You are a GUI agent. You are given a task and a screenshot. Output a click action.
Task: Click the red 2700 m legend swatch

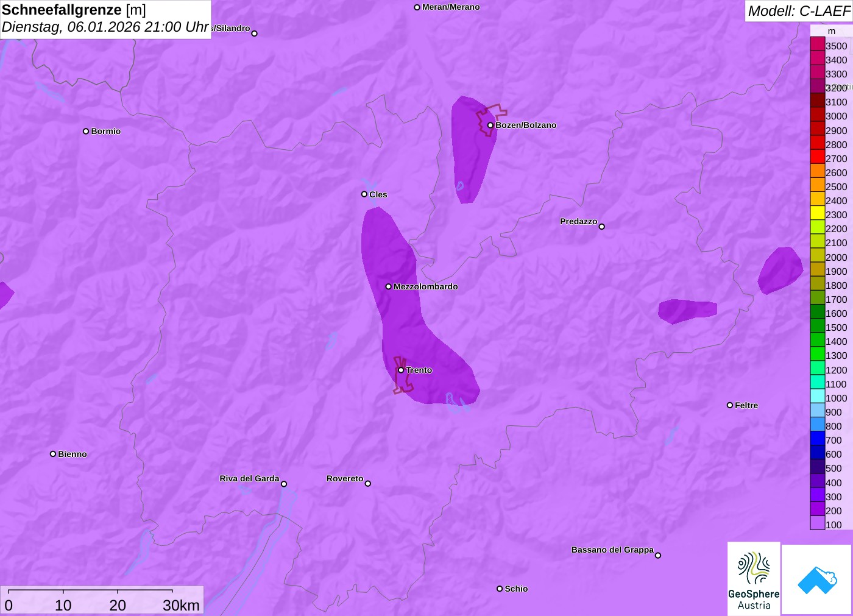point(817,157)
